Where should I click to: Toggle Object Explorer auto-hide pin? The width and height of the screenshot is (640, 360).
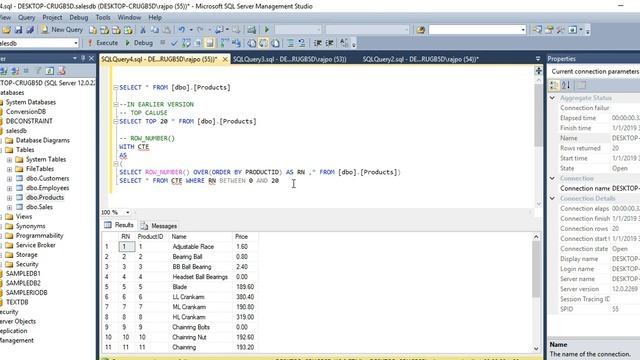[83, 58]
